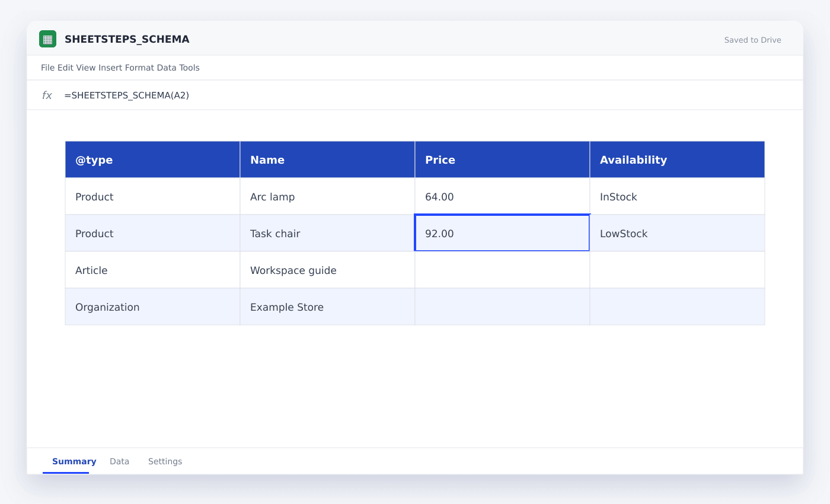This screenshot has width=830, height=504.
Task: Open the View menu
Action: click(86, 68)
